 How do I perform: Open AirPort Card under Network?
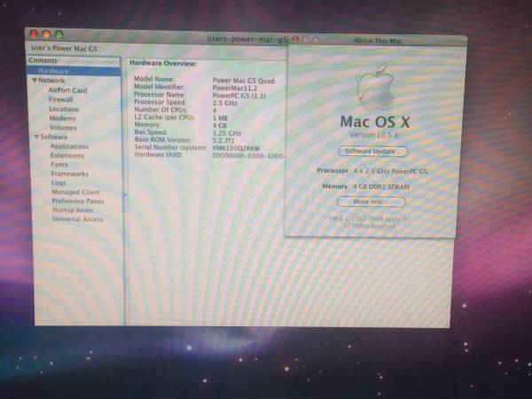[x=67, y=90]
